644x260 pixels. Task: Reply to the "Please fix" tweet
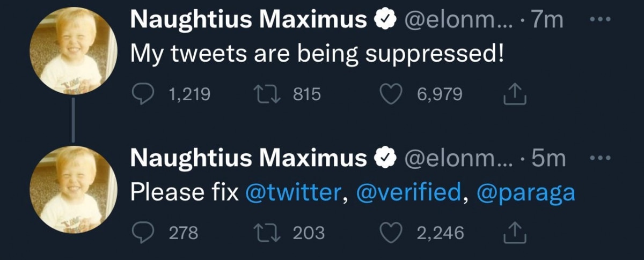tap(142, 233)
